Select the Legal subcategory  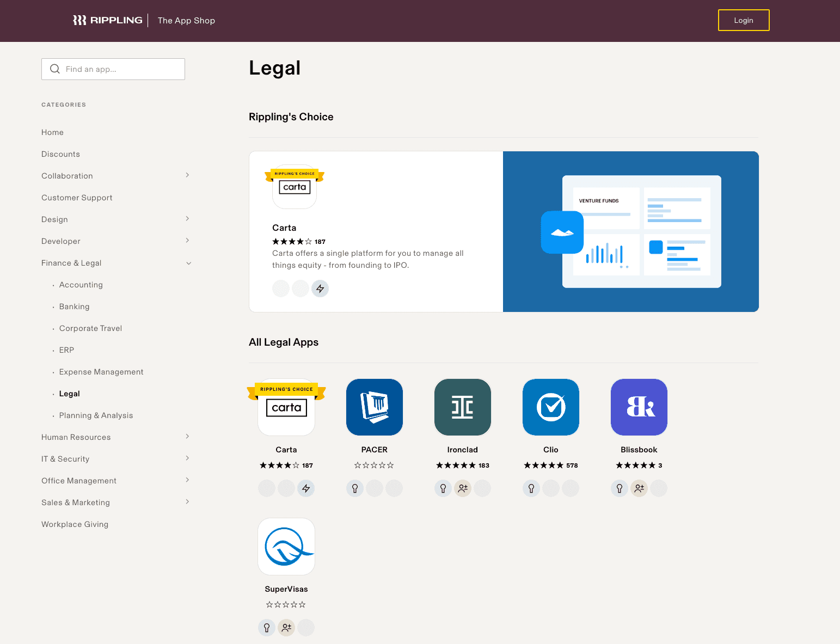click(70, 394)
